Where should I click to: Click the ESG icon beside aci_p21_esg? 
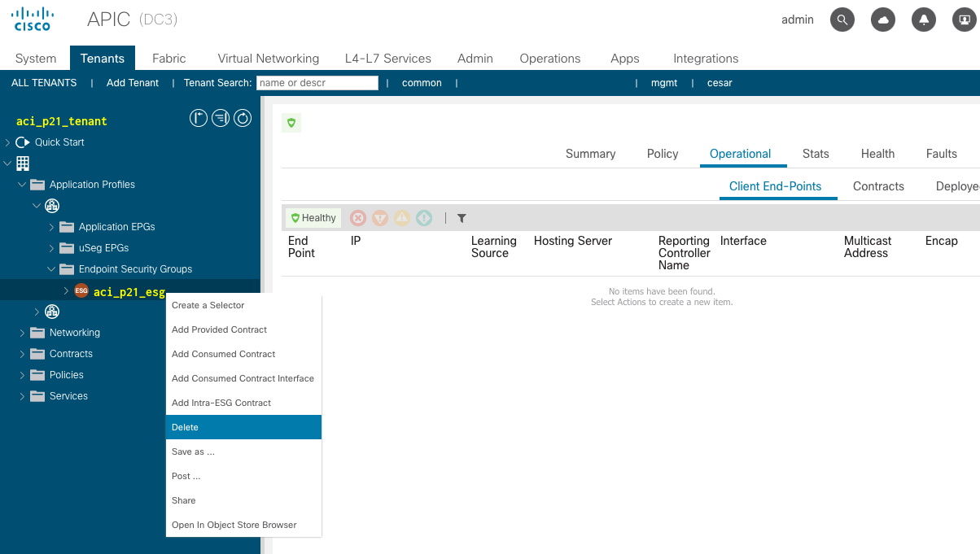click(x=81, y=291)
